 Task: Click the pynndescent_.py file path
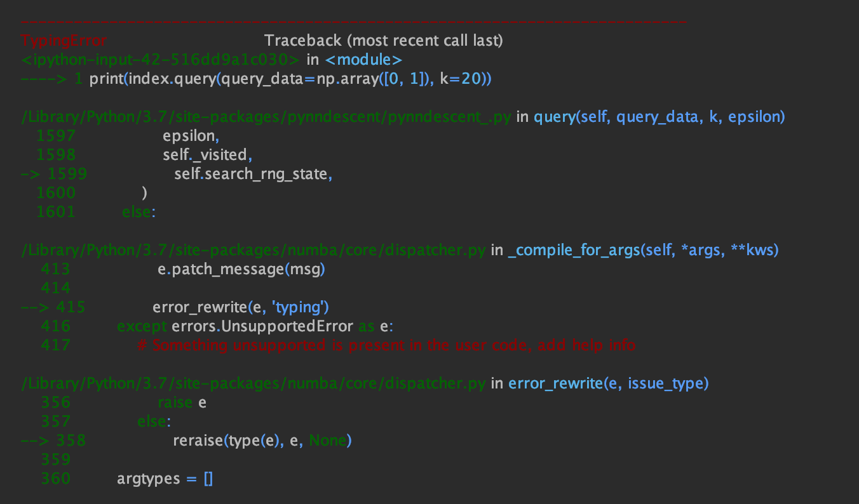coord(267,117)
